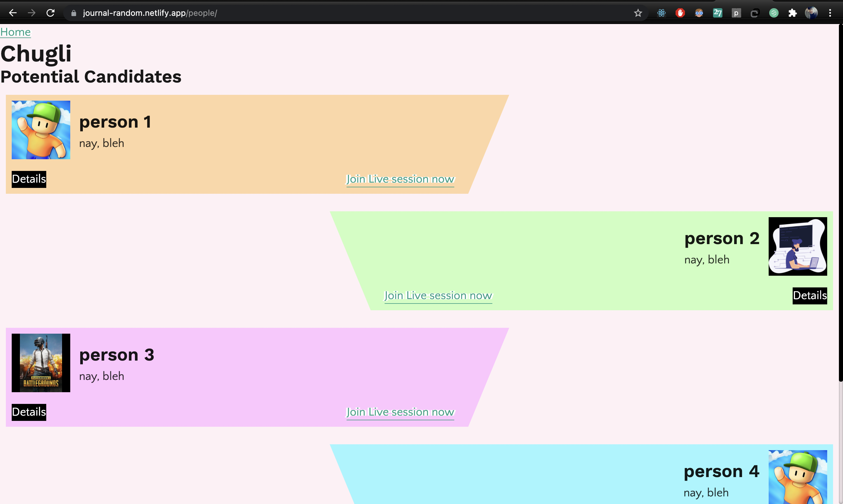Image resolution: width=843 pixels, height=504 pixels.
Task: Click the 'person 3' name heading
Action: pyautogui.click(x=116, y=355)
